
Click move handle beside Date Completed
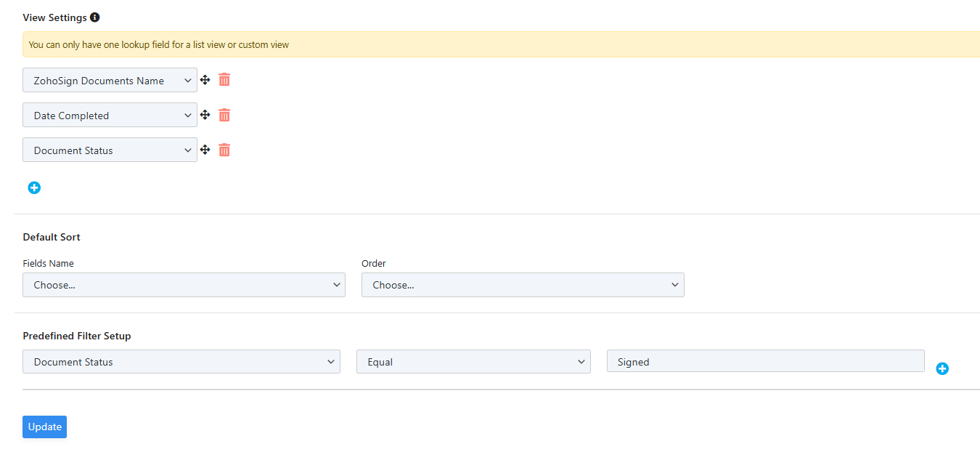coord(205,115)
